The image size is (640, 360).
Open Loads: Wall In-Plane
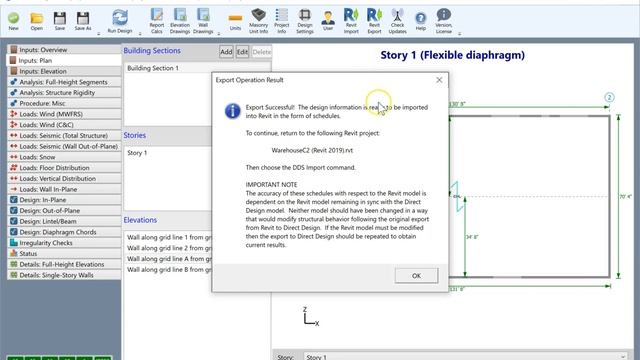point(64,189)
